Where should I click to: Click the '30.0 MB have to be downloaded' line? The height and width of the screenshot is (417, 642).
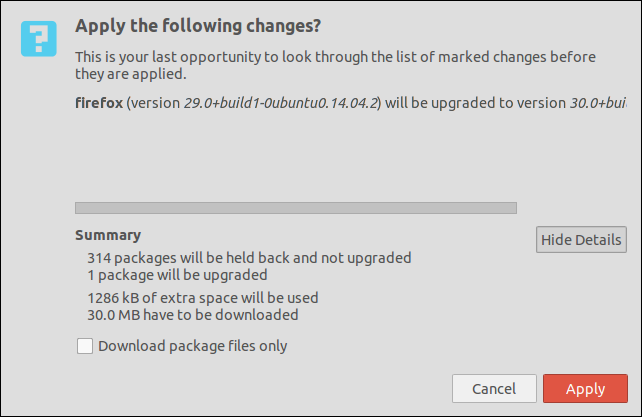tap(193, 315)
